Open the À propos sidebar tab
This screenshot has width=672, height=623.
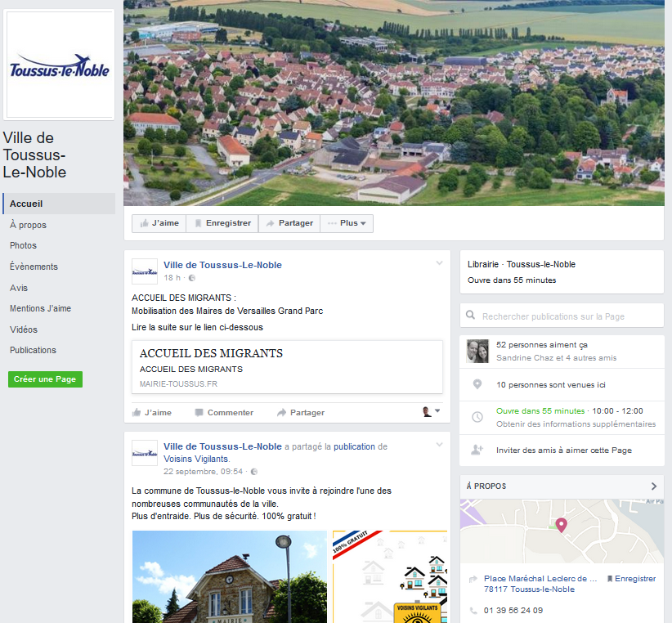point(28,225)
